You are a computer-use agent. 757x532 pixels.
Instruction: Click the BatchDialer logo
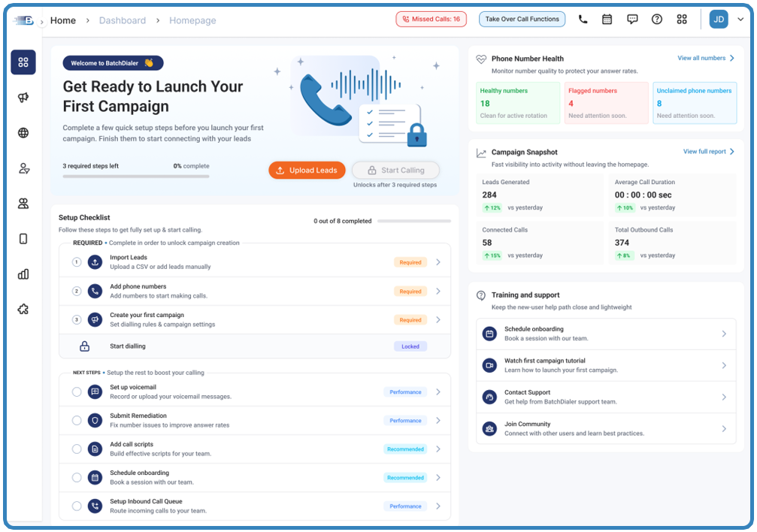click(23, 20)
